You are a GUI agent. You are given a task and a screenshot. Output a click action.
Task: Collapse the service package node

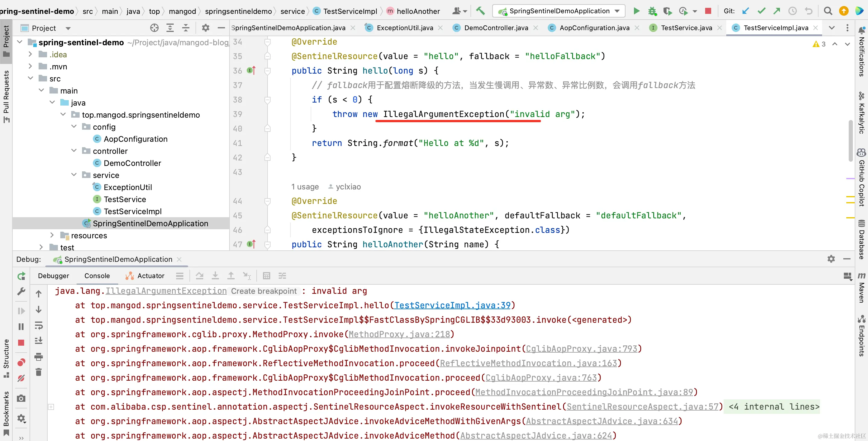[74, 175]
